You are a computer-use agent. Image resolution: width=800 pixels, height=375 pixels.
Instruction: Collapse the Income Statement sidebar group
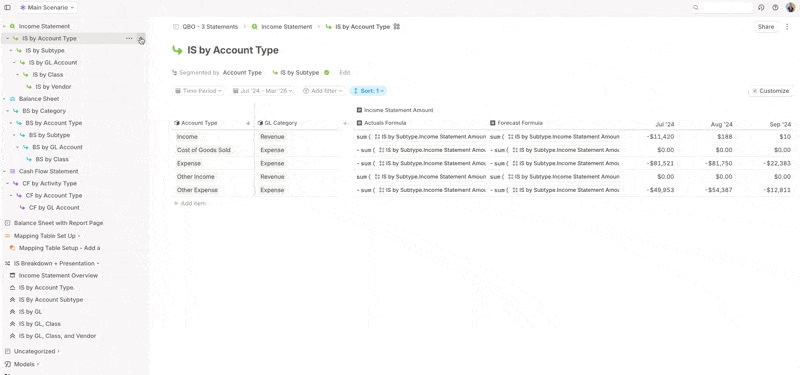4,26
